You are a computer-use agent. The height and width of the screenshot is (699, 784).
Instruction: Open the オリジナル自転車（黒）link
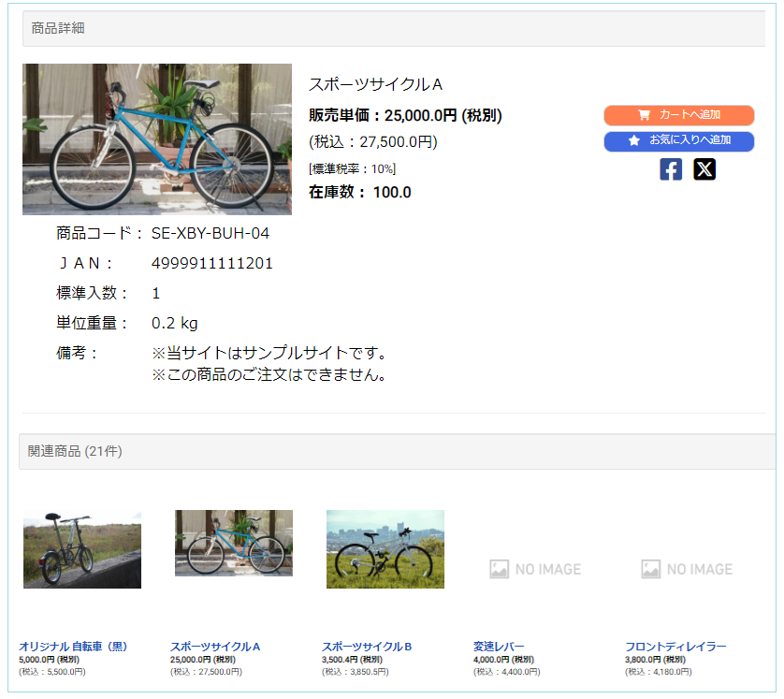point(73,647)
